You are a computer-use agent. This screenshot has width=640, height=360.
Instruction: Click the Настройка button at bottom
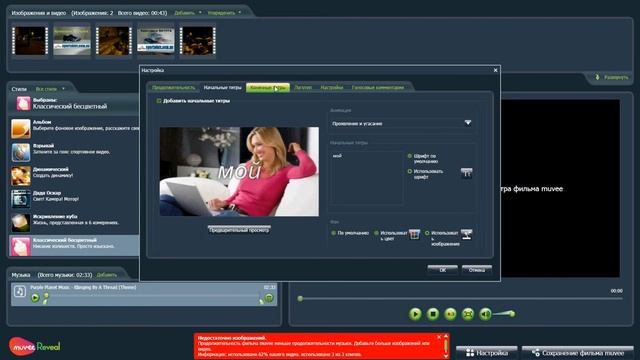tap(487, 353)
